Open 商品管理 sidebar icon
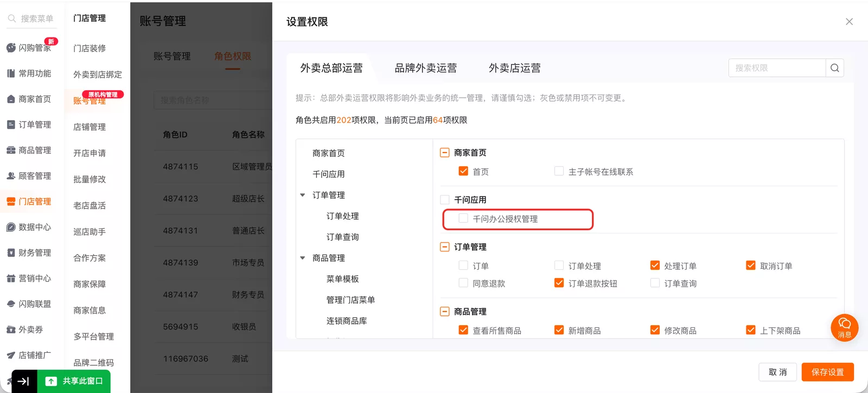Screen dimensions: 868x393 point(11,150)
